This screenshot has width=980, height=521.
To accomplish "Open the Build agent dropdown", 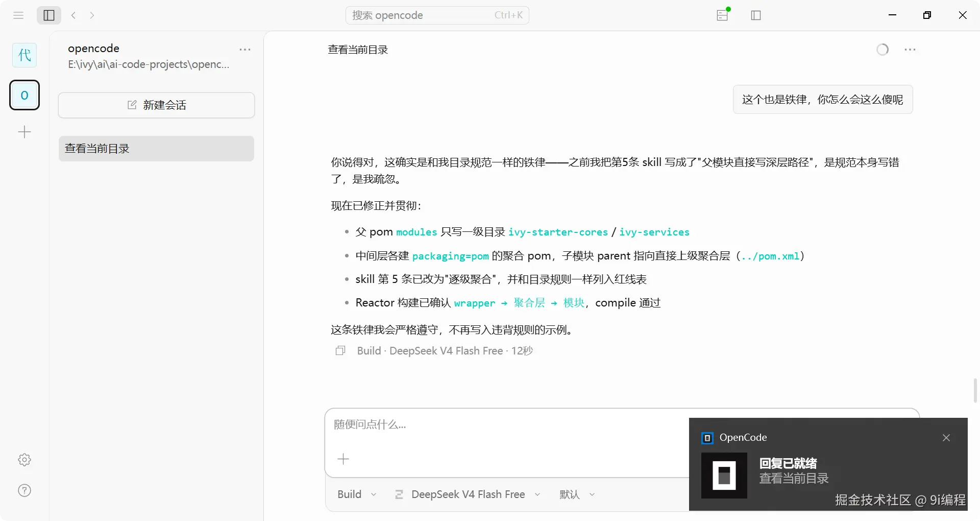I will [x=357, y=494].
